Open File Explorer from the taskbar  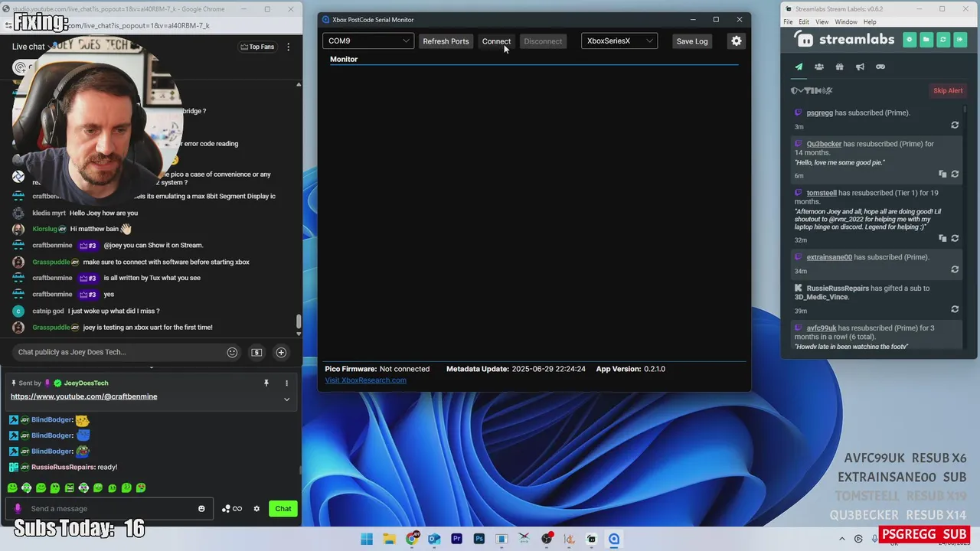389,539
